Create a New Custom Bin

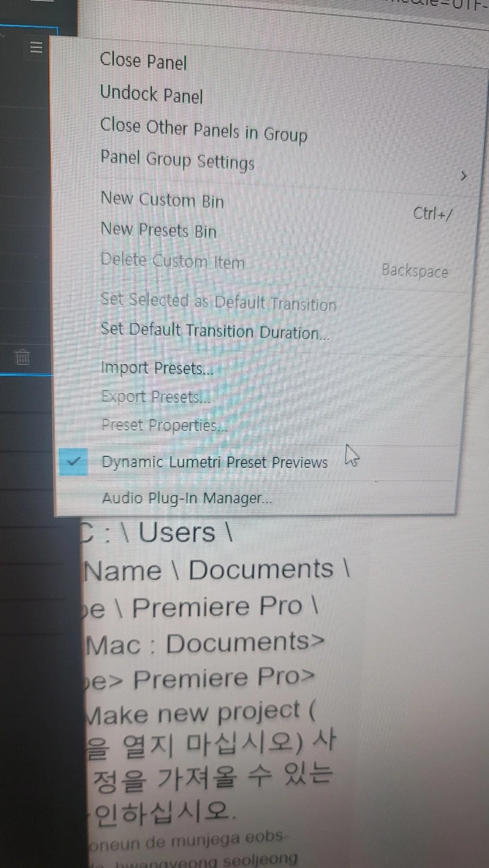pos(162,200)
